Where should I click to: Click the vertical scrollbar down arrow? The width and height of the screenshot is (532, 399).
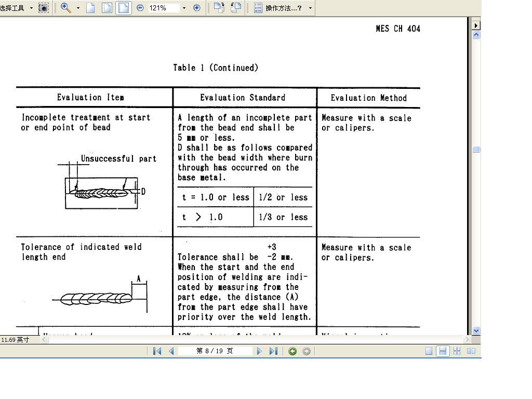pyautogui.click(x=476, y=330)
